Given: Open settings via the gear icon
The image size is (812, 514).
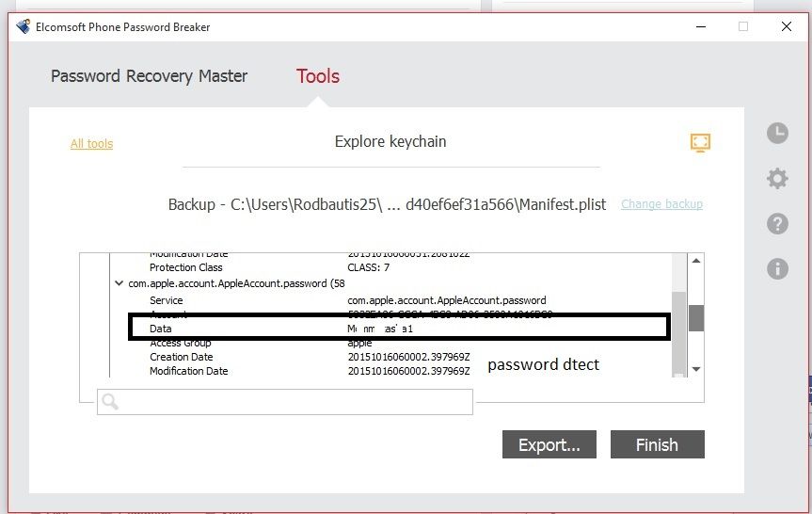Looking at the screenshot, I should (777, 178).
